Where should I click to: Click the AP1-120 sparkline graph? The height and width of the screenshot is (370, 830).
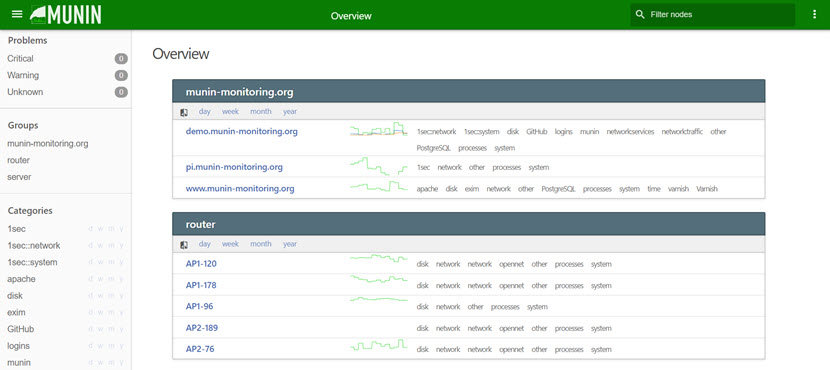(378, 258)
